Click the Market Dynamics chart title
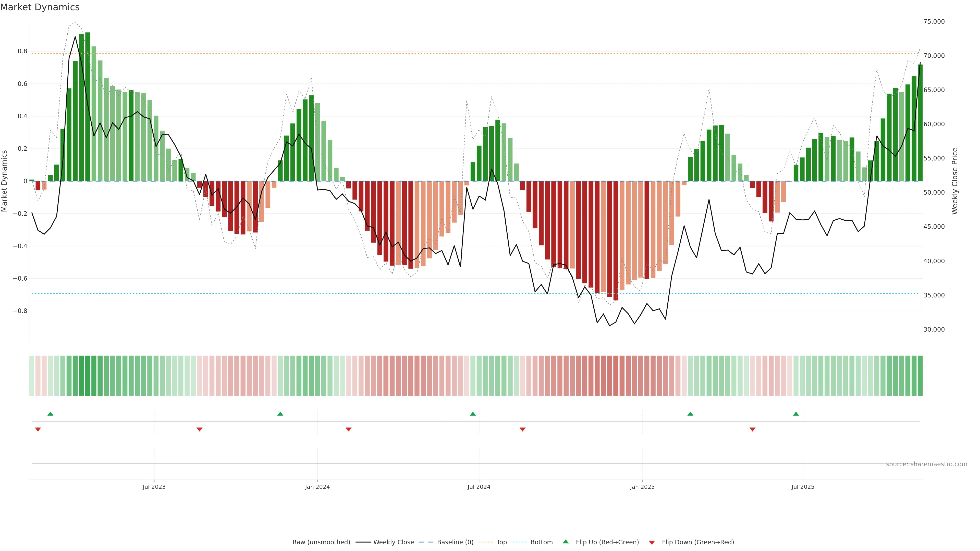Image resolution: width=980 pixels, height=551 pixels. pyautogui.click(x=40, y=7)
